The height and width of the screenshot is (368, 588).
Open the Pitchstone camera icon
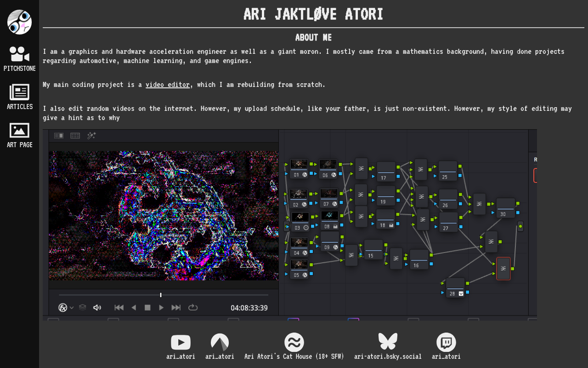click(19, 54)
